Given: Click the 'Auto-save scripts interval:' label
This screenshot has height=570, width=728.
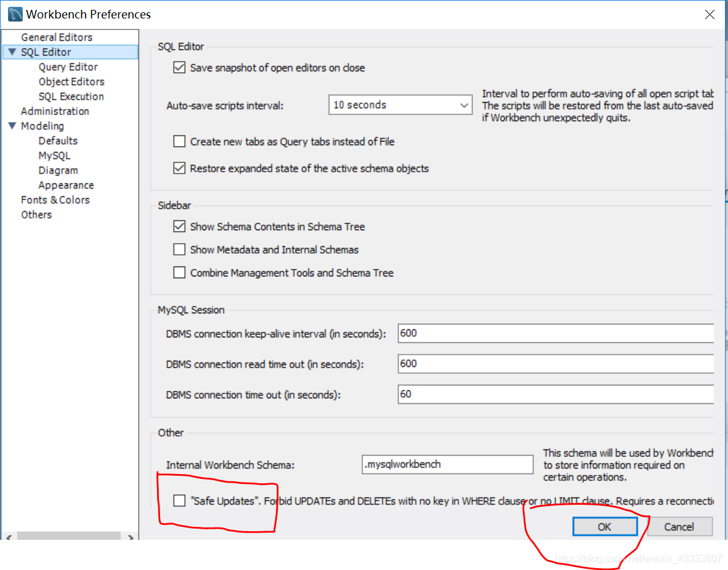Looking at the screenshot, I should [x=225, y=106].
